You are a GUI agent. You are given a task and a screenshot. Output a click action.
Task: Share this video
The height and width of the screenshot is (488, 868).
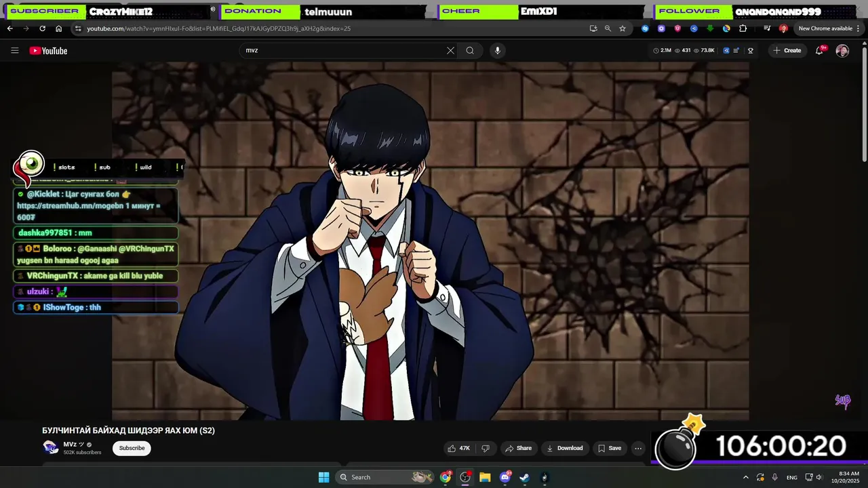pos(517,448)
